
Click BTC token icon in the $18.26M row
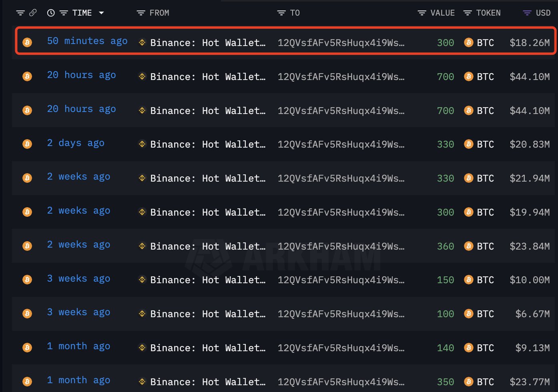coord(469,42)
